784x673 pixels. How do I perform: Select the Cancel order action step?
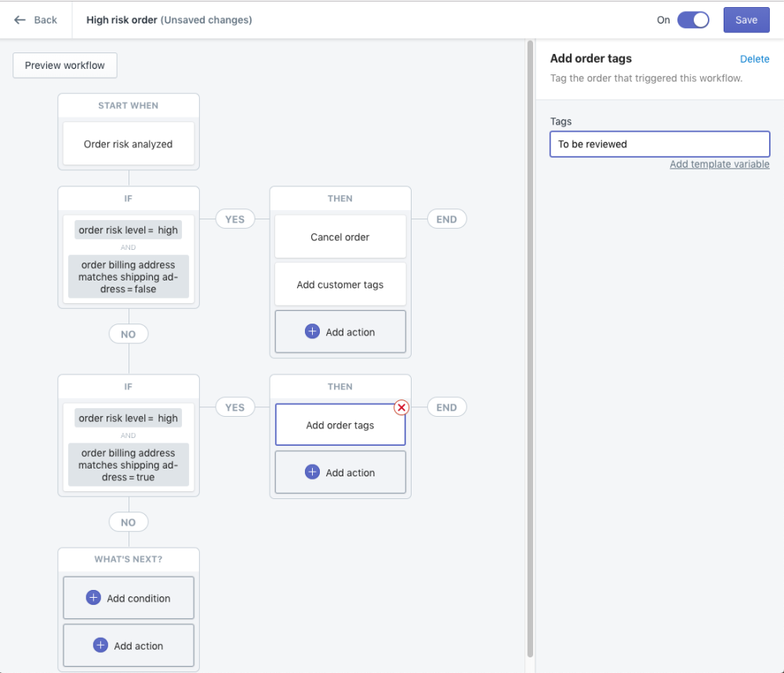(339, 237)
